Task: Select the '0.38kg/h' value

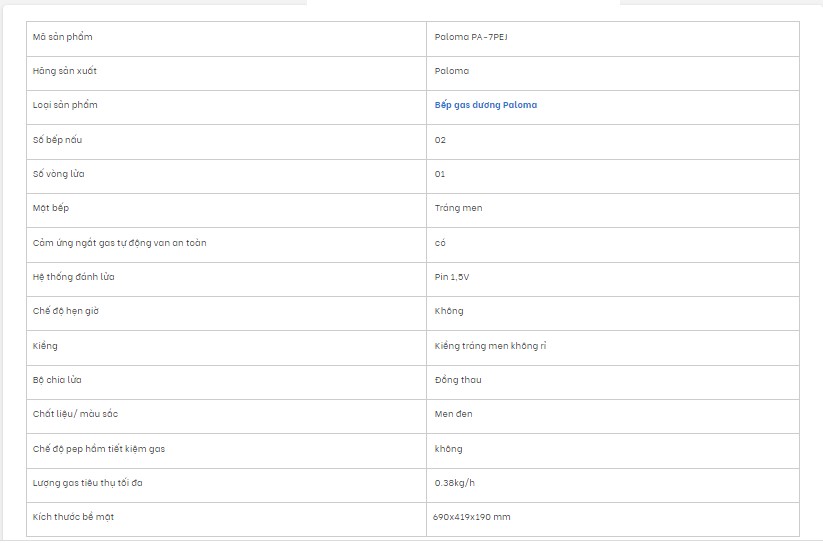Action: [x=455, y=483]
